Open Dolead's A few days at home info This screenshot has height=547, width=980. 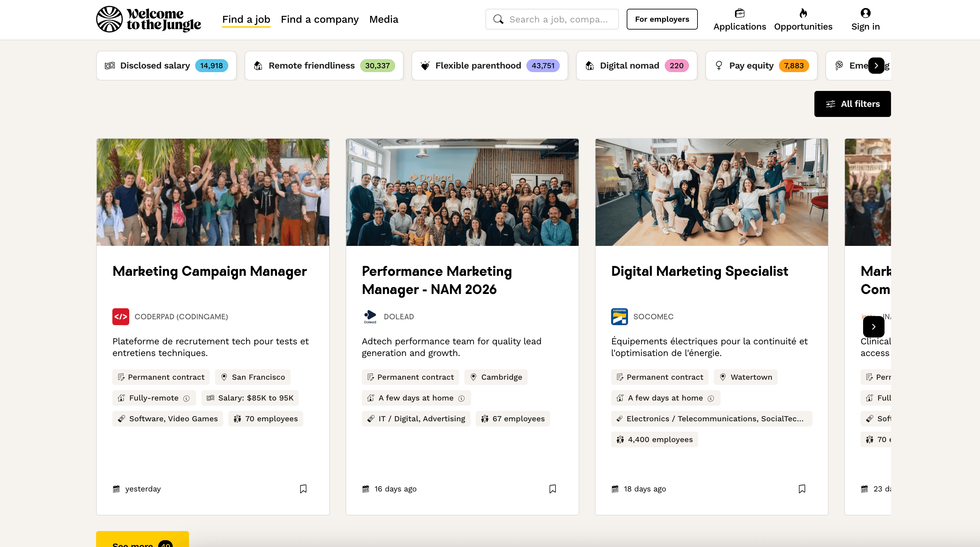click(x=461, y=399)
